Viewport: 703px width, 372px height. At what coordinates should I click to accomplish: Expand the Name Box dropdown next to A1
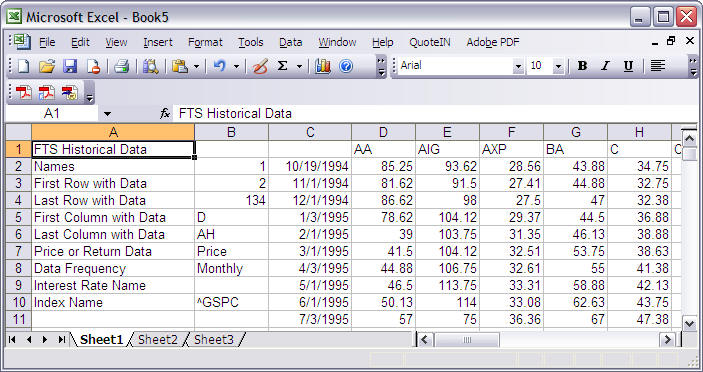107,114
